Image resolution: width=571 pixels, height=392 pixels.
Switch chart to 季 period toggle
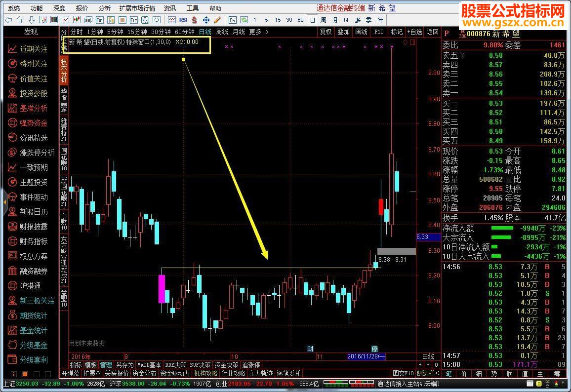click(369, 20)
